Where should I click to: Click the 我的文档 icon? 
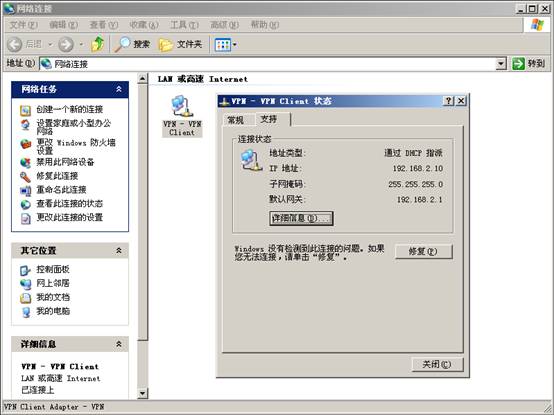click(x=25, y=298)
